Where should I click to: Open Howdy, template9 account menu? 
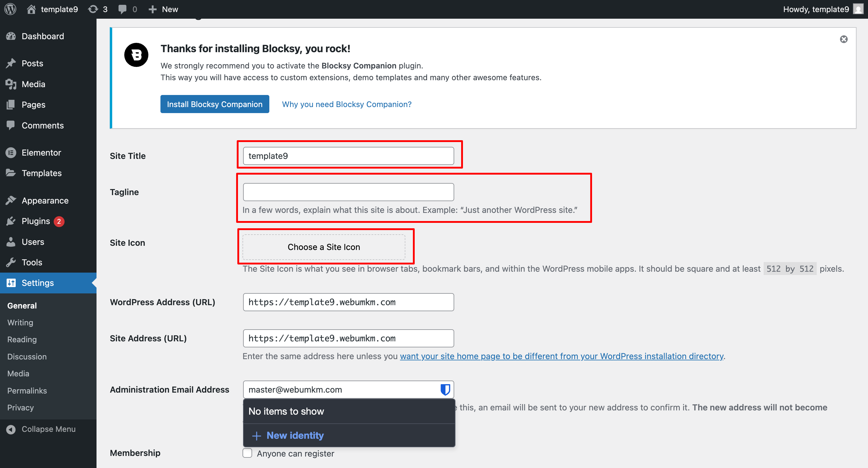tap(816, 9)
